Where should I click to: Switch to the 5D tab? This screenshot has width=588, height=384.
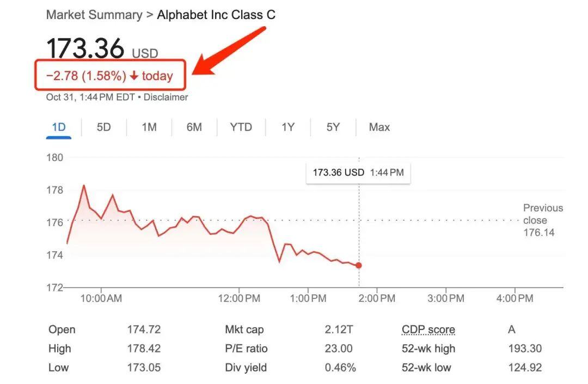[x=104, y=127]
